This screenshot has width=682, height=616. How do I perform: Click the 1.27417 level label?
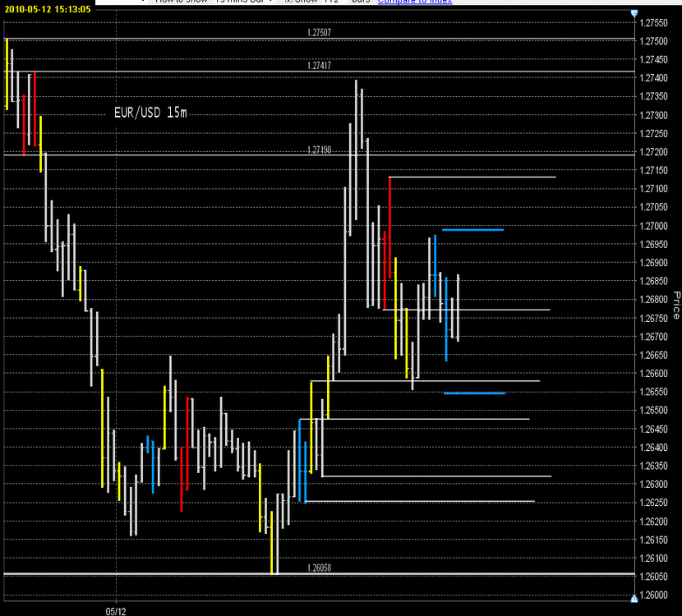[319, 66]
